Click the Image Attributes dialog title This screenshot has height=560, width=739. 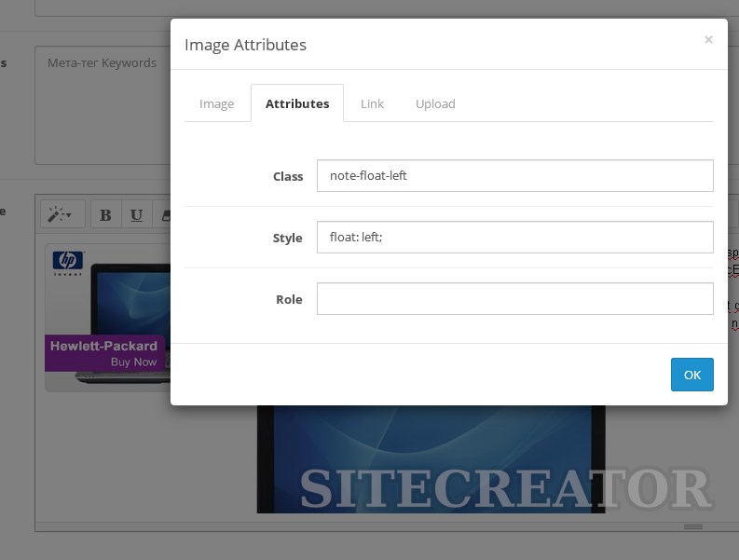[245, 45]
